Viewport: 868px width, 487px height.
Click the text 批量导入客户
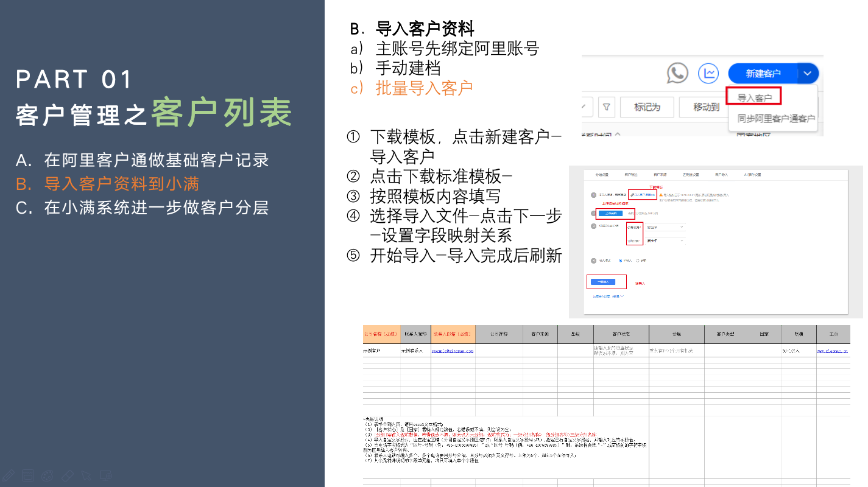(x=425, y=88)
